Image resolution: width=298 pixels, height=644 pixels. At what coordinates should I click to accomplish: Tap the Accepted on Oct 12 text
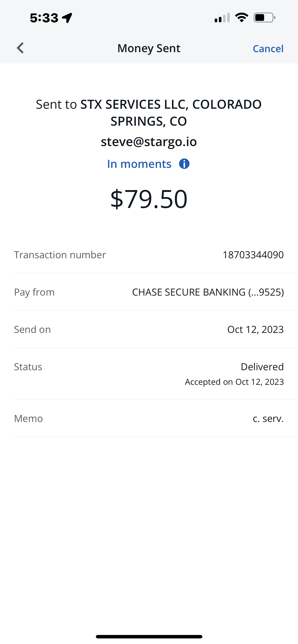(234, 382)
